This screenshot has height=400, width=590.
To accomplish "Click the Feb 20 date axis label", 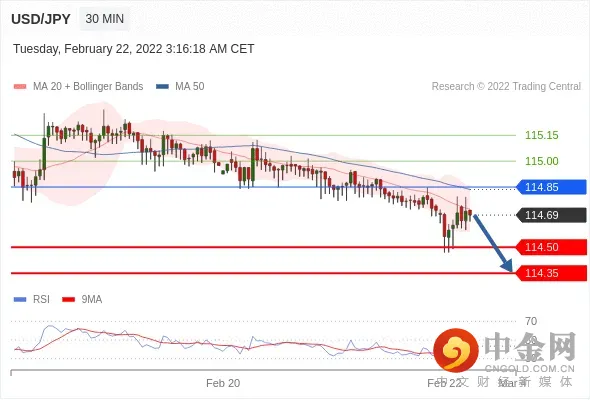I will point(223,383).
